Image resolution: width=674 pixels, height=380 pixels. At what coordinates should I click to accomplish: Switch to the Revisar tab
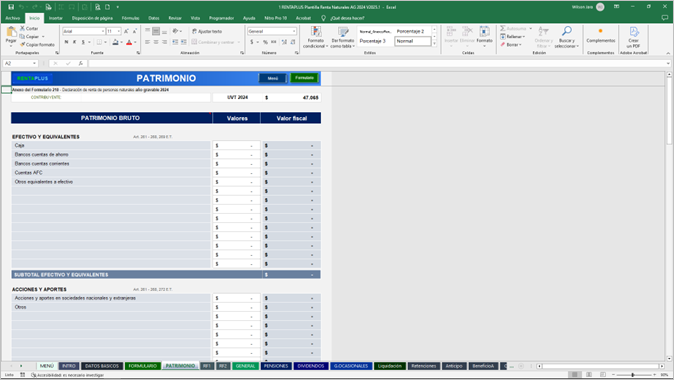coord(175,18)
